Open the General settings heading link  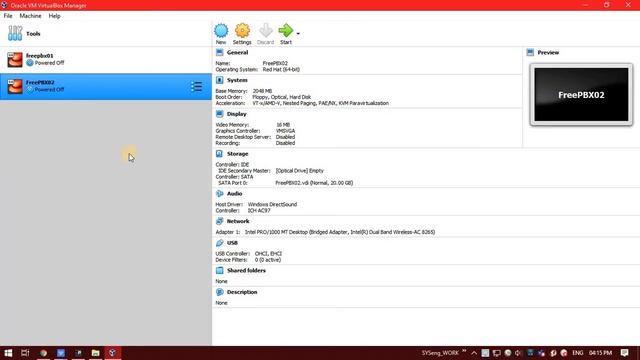coord(237,53)
